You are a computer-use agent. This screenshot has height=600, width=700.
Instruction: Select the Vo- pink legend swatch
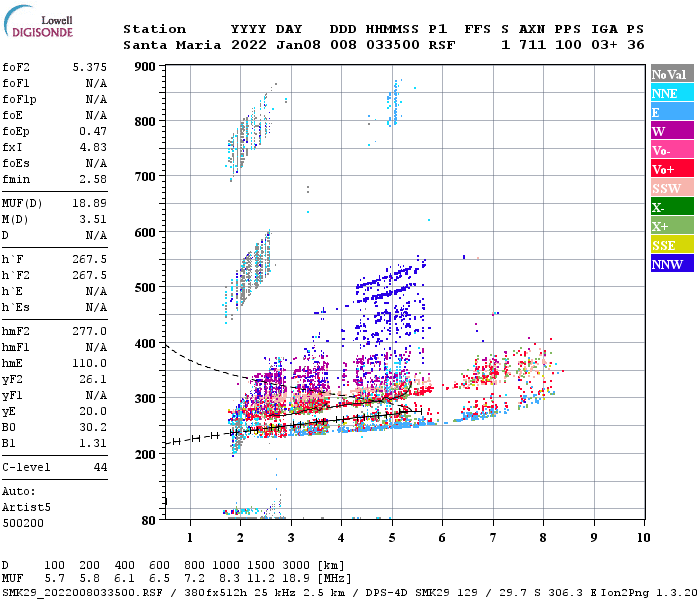(x=672, y=150)
